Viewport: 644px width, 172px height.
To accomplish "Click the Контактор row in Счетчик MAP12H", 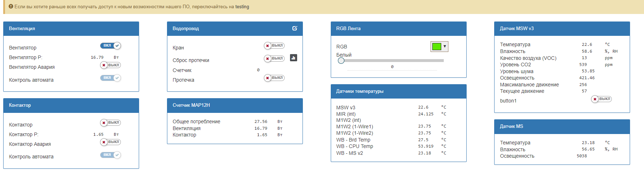I will [x=235, y=135].
